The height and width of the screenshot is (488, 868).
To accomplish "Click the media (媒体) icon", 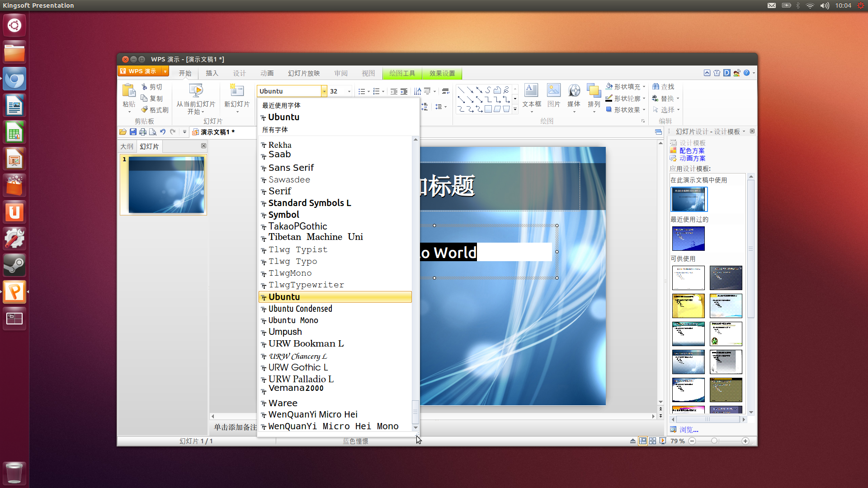I will (574, 90).
